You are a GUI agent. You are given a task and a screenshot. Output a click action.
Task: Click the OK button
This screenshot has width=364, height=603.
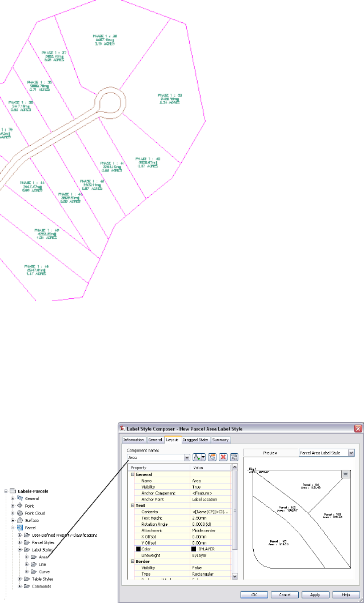click(254, 594)
